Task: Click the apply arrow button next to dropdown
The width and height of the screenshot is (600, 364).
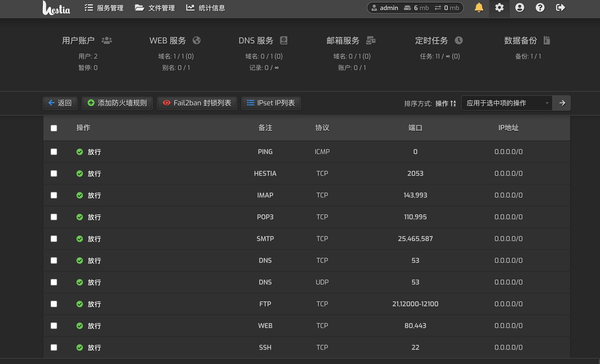Action: [562, 103]
